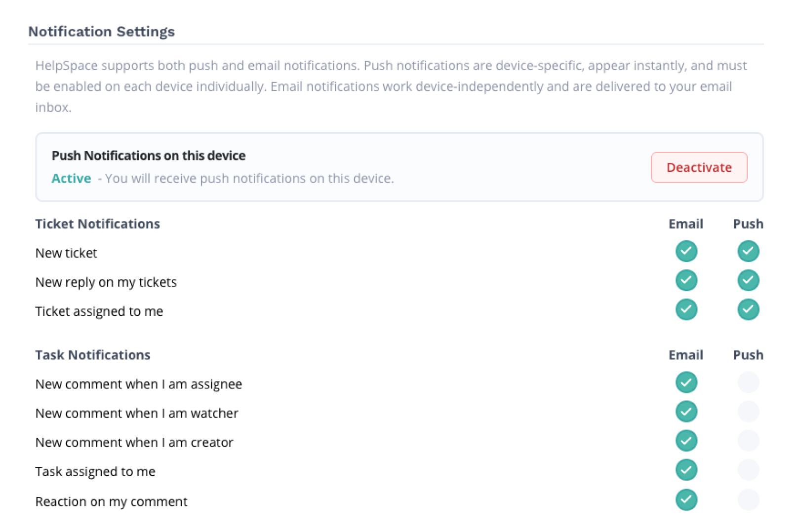Toggle email for New comment when watcher
The width and height of the screenshot is (799, 532).
pyautogui.click(x=686, y=412)
